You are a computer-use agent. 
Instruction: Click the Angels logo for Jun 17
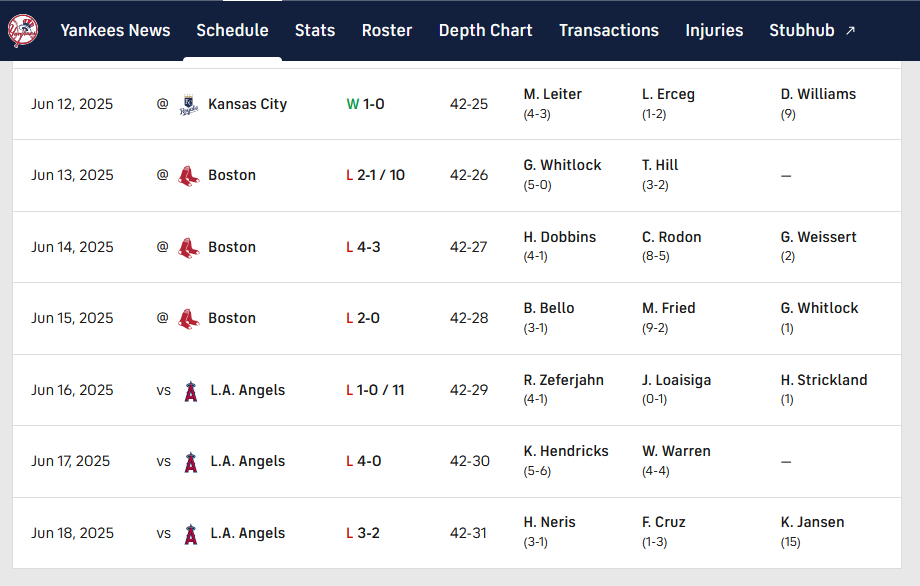click(x=190, y=462)
